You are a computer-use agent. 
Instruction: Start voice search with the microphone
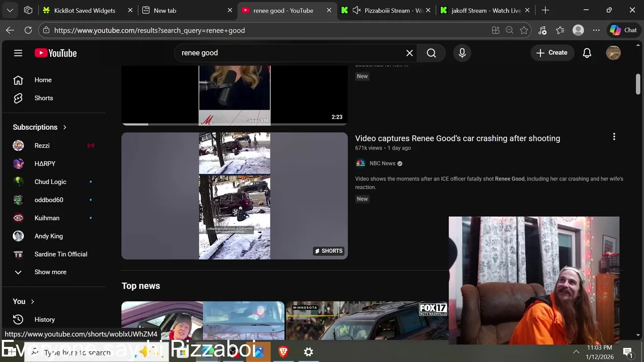[462, 53]
